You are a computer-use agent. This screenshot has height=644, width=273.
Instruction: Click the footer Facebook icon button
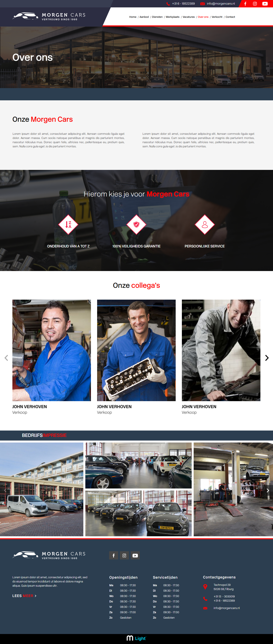coord(114,555)
